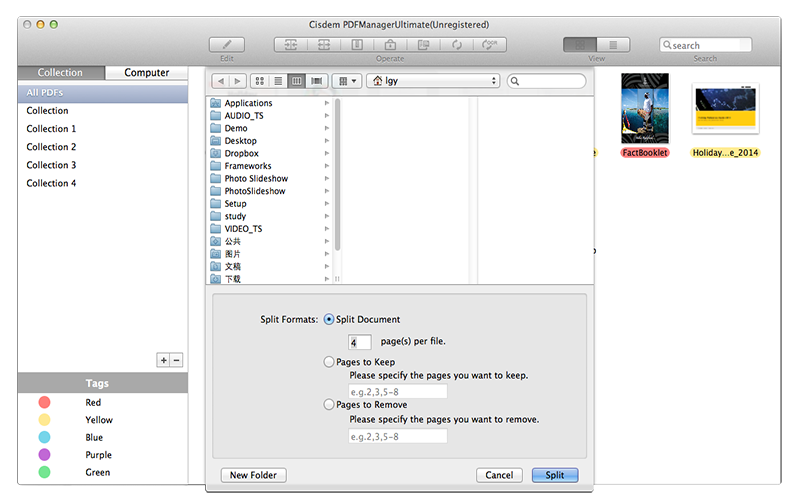Screen dimensions: 800x500
Task: Select list view in the file dialog
Action: pos(278,81)
